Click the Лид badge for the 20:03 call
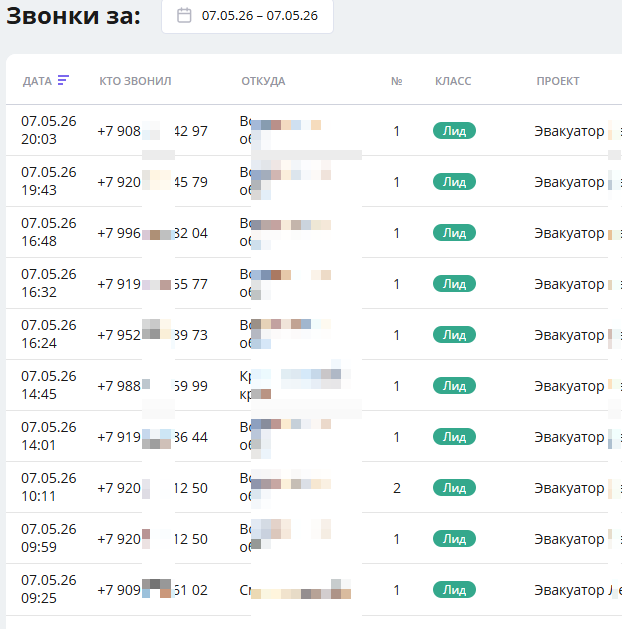The width and height of the screenshot is (622, 629). pos(454,131)
